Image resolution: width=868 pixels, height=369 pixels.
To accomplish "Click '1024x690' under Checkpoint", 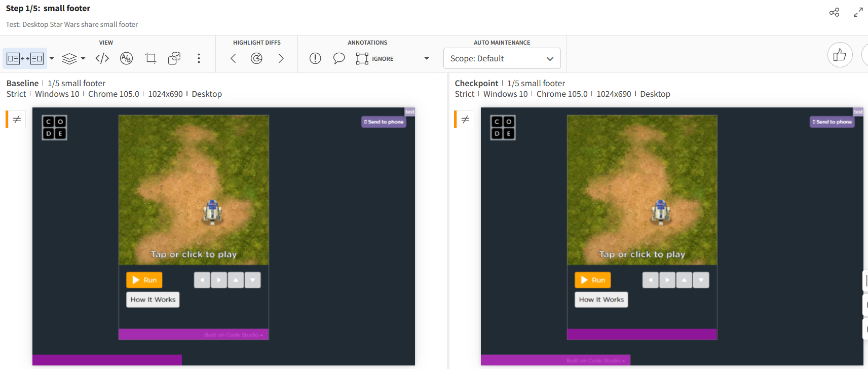I will tap(614, 94).
